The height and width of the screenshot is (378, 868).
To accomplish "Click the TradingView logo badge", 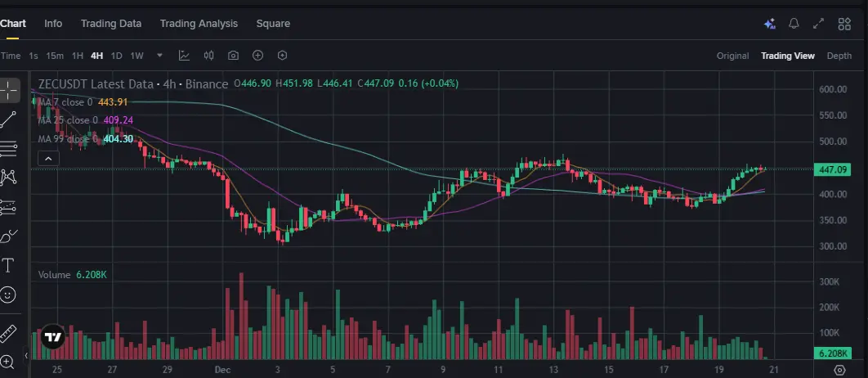I will (52, 337).
